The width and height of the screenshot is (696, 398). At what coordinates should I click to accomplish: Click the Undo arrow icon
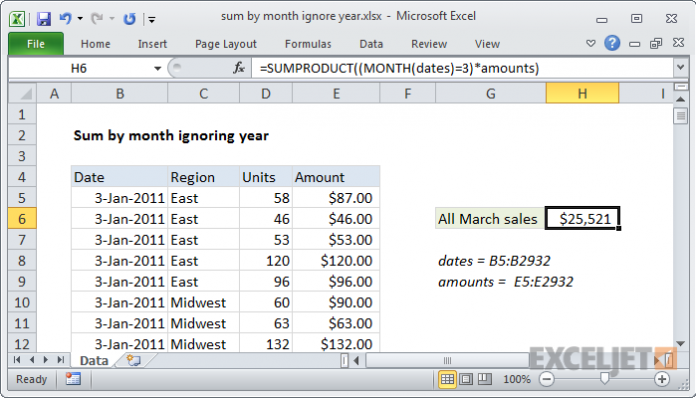click(x=65, y=18)
